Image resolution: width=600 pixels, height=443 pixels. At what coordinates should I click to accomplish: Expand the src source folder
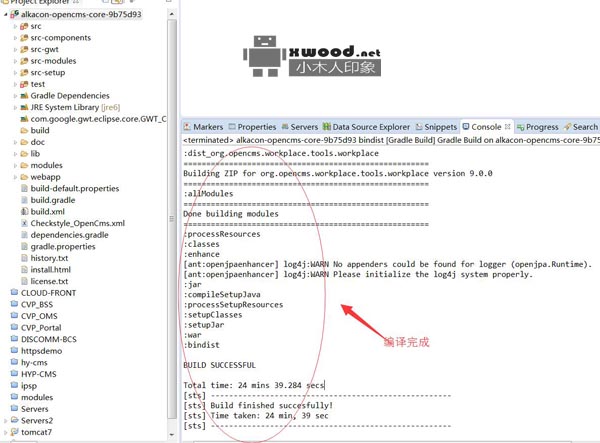point(15,26)
